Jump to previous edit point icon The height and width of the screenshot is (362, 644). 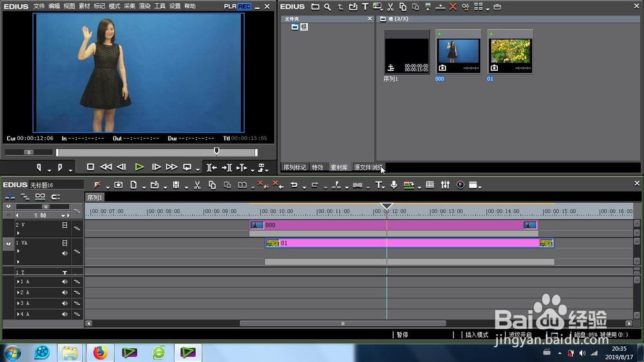[x=211, y=167]
